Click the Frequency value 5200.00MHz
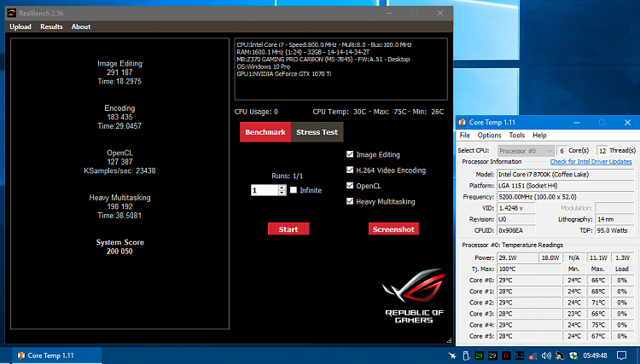 coord(565,197)
